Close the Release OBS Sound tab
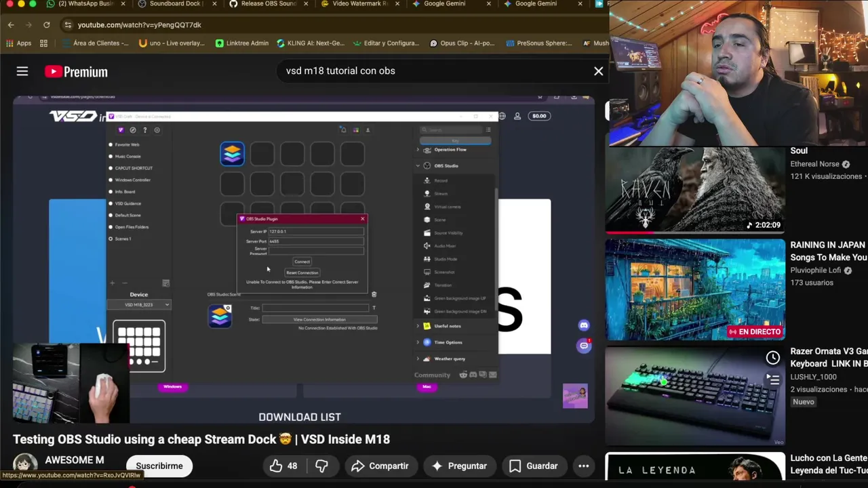The height and width of the screenshot is (488, 868). pyautogui.click(x=306, y=4)
